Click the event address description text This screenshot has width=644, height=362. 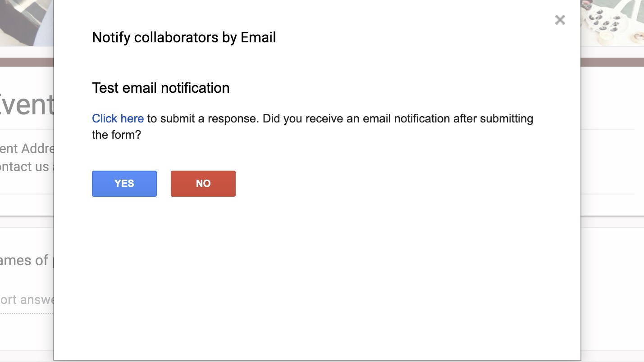(27, 149)
